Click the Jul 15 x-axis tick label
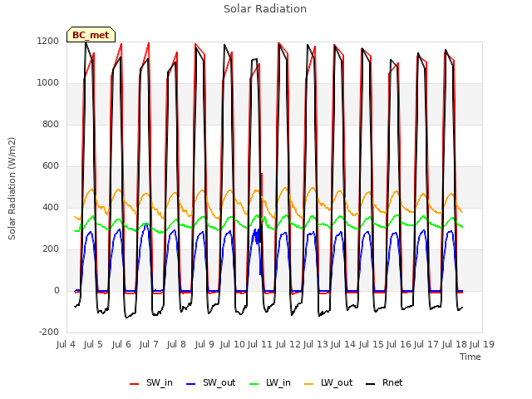 click(x=372, y=345)
